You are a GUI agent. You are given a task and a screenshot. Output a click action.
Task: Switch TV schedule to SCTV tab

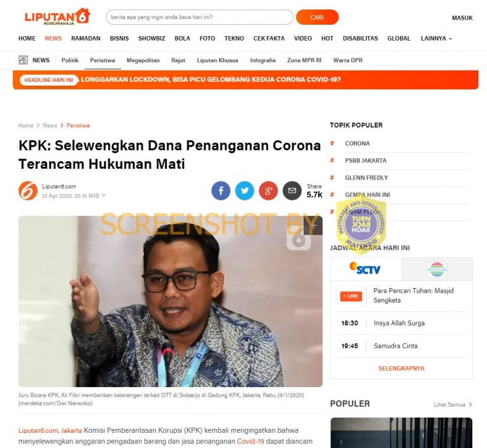click(366, 269)
